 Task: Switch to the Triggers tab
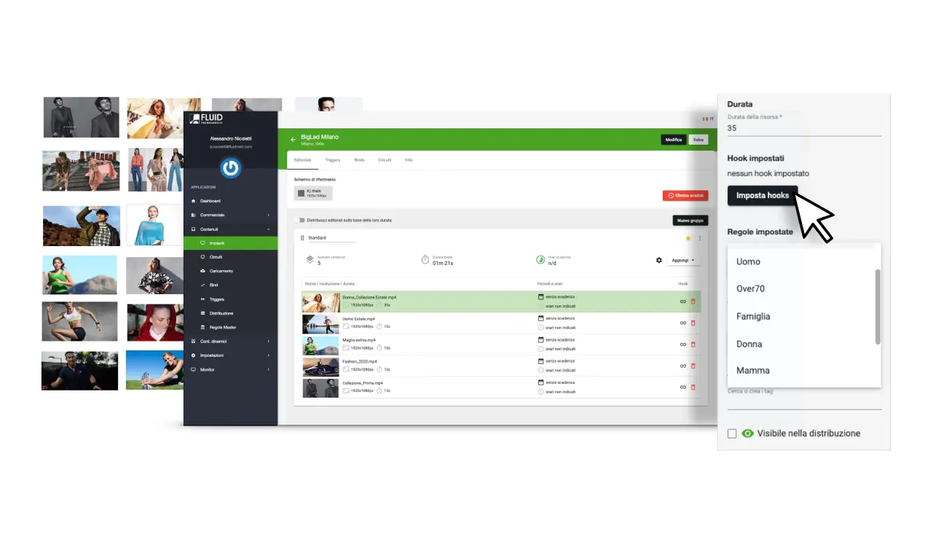[333, 160]
